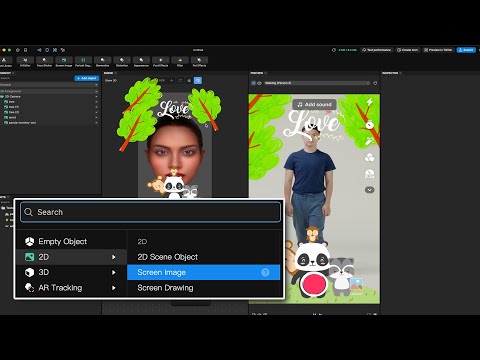The image size is (480, 360).
Task: Click the help icon beside Screen Image
Action: pos(265,272)
